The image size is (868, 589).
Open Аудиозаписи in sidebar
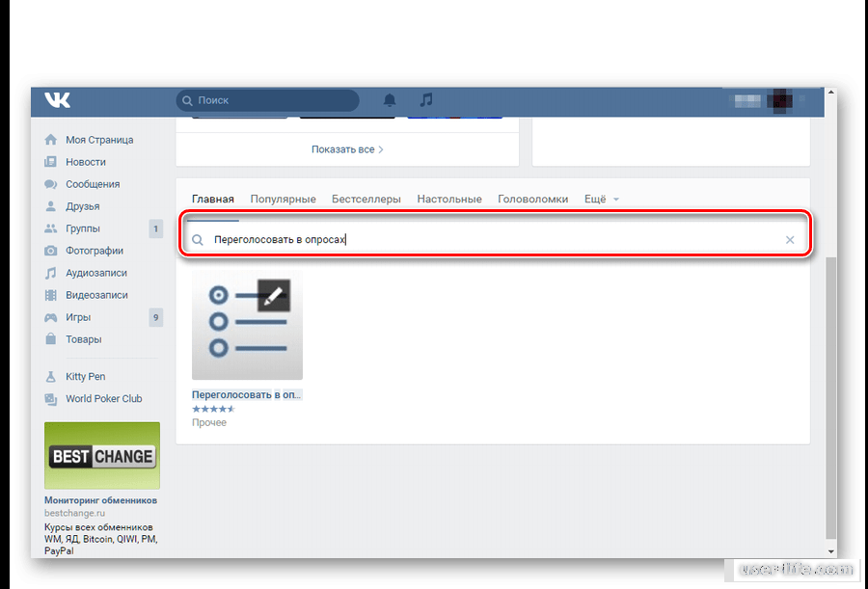click(96, 273)
